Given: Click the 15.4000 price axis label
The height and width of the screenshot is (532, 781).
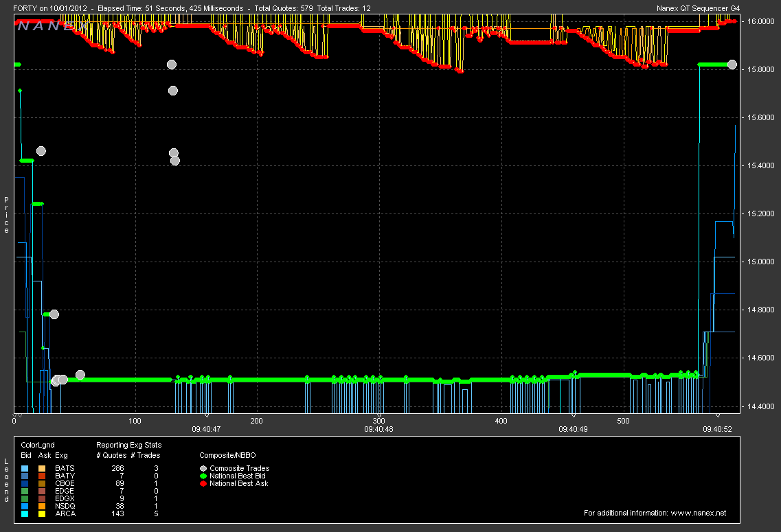Looking at the screenshot, I should click(x=761, y=165).
